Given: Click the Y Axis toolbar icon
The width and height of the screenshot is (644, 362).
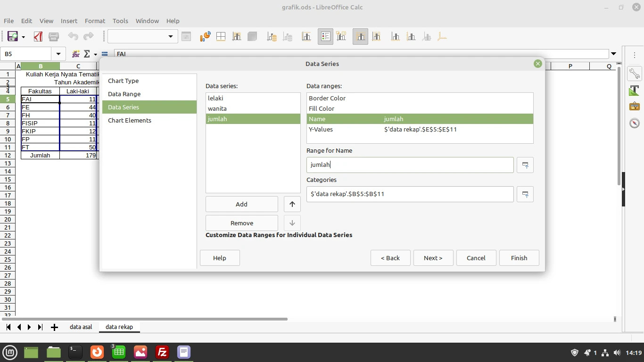Looking at the screenshot, I should (411, 37).
